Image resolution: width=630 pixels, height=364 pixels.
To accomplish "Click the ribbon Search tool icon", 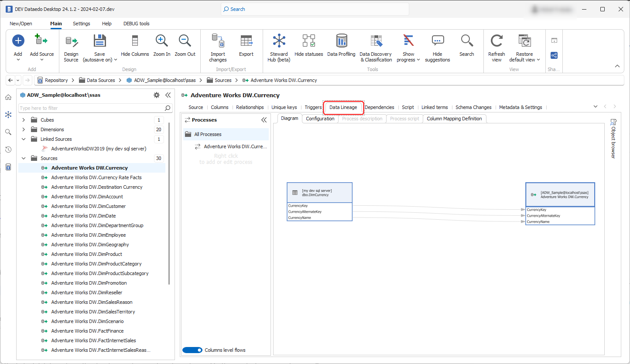I will [x=467, y=41].
